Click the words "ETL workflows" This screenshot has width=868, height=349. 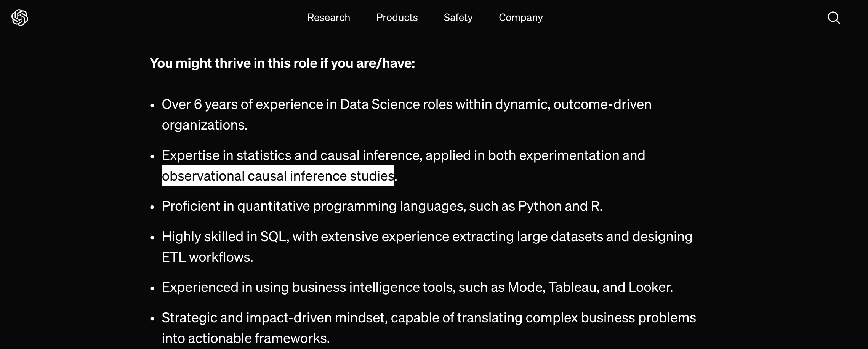pyautogui.click(x=207, y=257)
